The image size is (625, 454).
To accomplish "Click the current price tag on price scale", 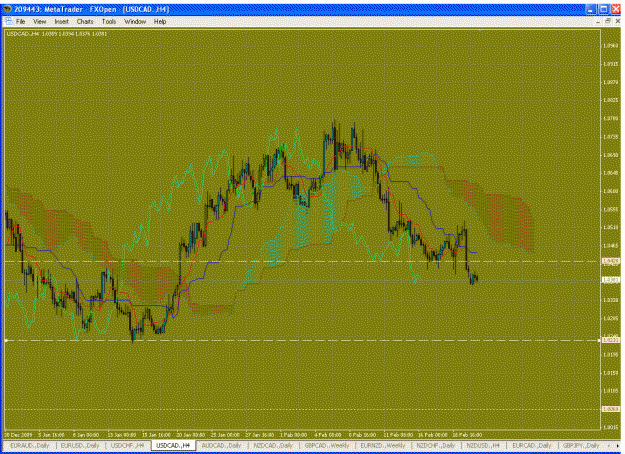I will (611, 280).
